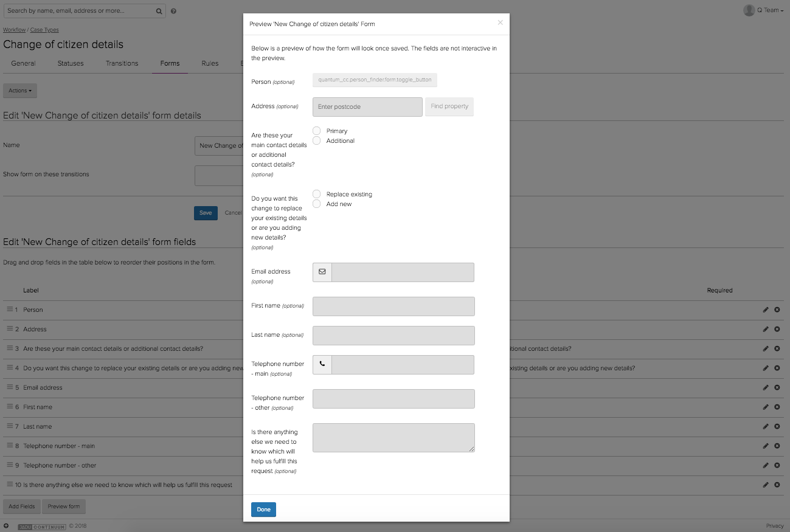This screenshot has height=532, width=790.
Task: Click the search magnifier icon
Action: pyautogui.click(x=159, y=11)
